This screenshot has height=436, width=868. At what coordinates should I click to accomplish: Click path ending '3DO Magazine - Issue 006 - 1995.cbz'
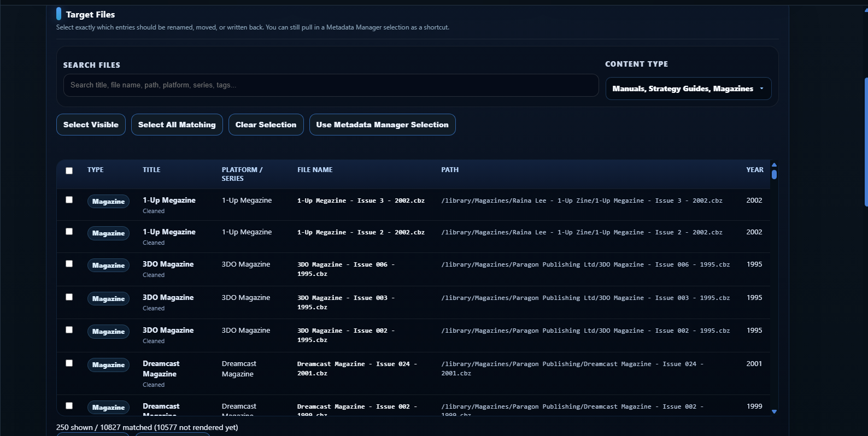[585, 264]
